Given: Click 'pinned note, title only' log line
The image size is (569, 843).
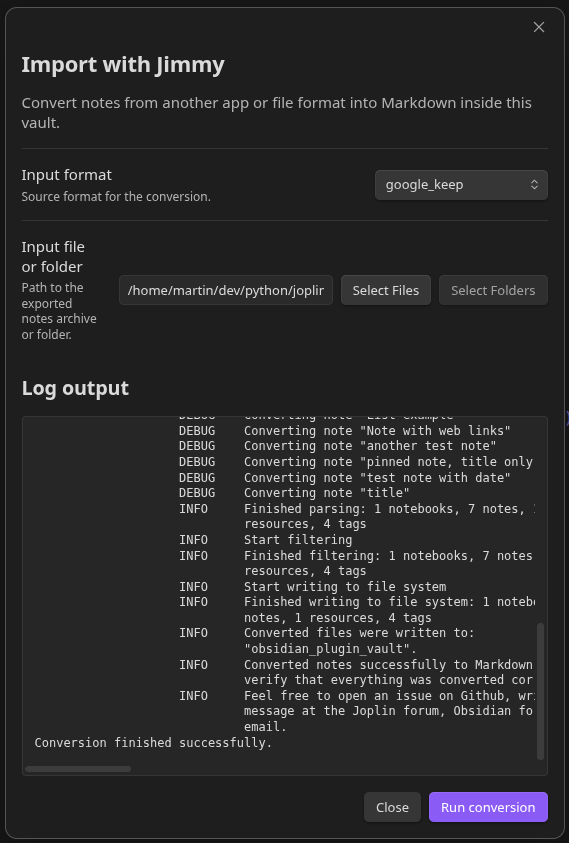Looking at the screenshot, I should [388, 462].
